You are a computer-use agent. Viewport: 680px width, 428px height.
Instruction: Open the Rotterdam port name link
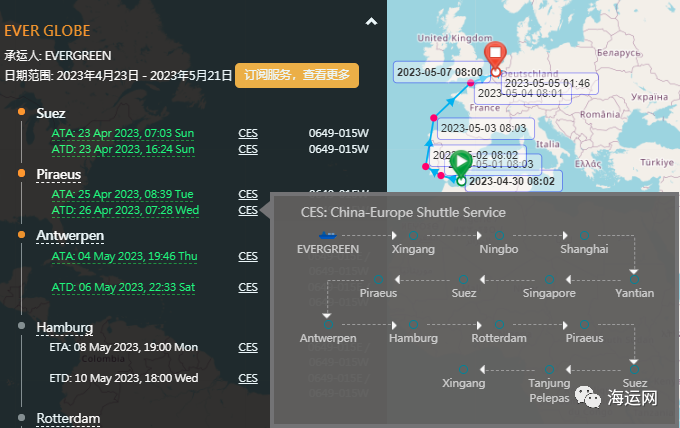[x=68, y=418]
